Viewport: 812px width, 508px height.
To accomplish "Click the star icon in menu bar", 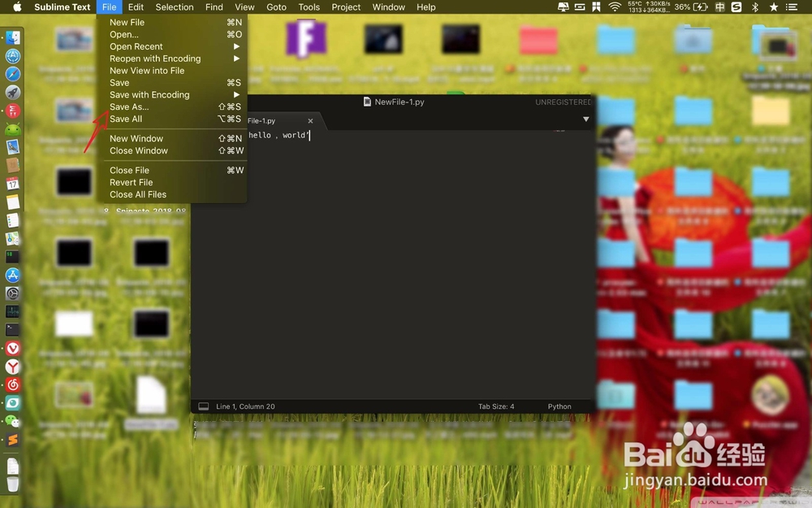I will [x=774, y=7].
